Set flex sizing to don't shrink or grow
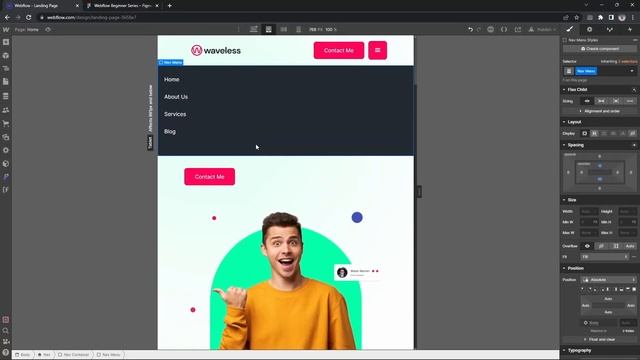Image resolution: width=640 pixels, height=360 pixels. [x=616, y=101]
